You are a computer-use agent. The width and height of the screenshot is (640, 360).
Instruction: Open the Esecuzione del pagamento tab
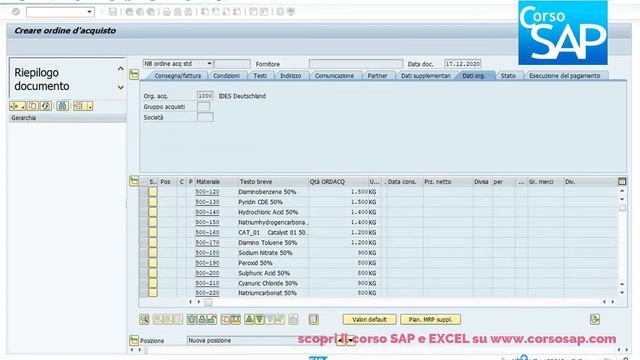(564, 76)
